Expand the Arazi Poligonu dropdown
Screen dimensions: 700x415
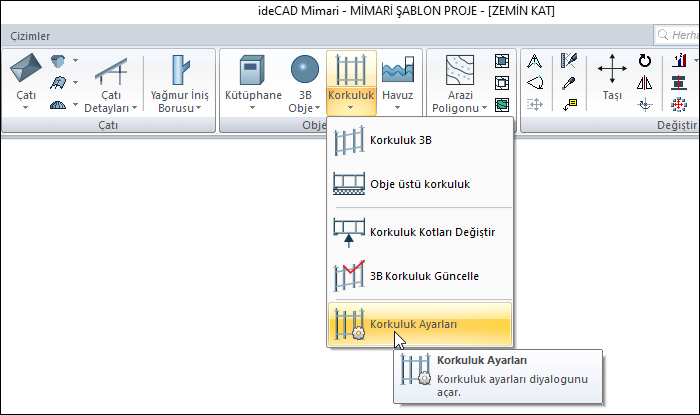click(x=484, y=108)
